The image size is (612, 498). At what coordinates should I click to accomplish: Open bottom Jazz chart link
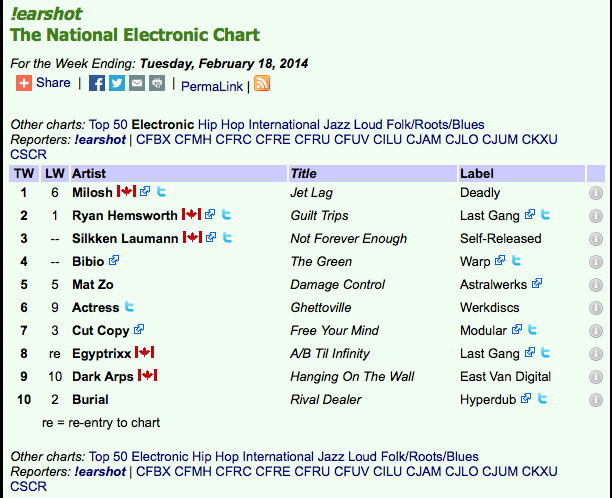[x=331, y=457]
